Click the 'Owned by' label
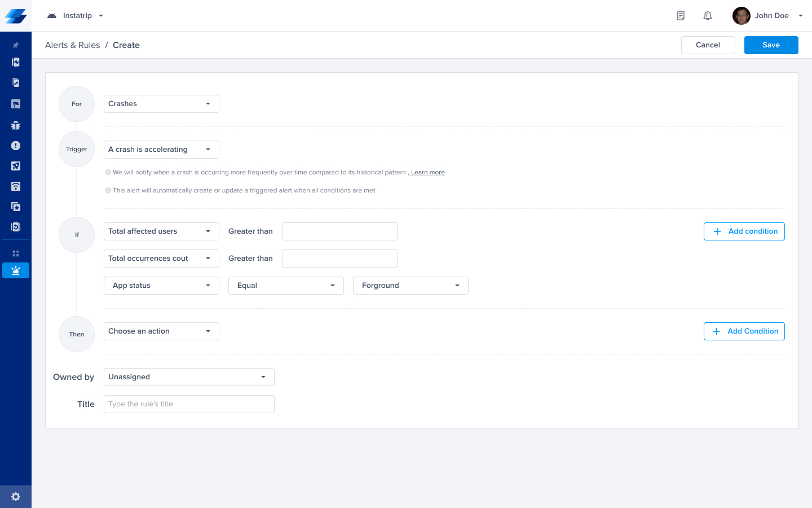 tap(73, 377)
